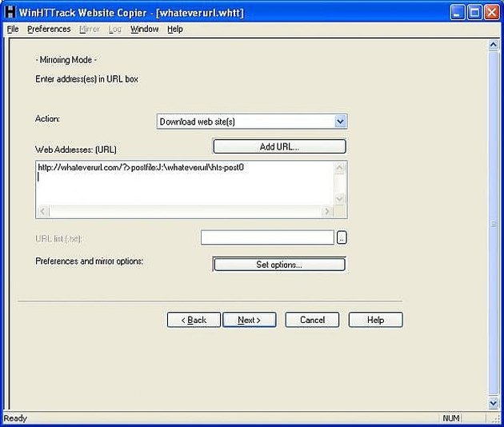The height and width of the screenshot is (427, 504).
Task: Click the 'Action:' label
Action: (47, 118)
